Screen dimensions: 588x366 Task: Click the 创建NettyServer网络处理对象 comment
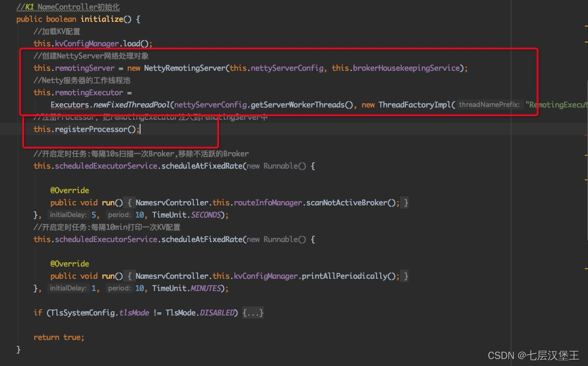tap(91, 56)
